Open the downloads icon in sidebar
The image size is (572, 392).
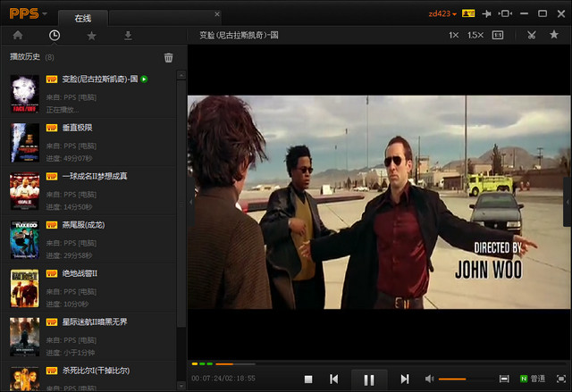(128, 36)
